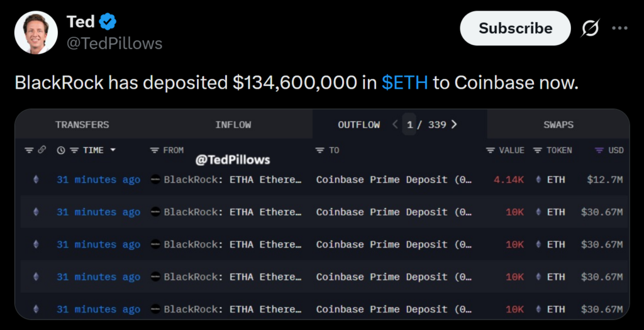Switch to the INFLOW tab
The height and width of the screenshot is (330, 644).
click(233, 124)
